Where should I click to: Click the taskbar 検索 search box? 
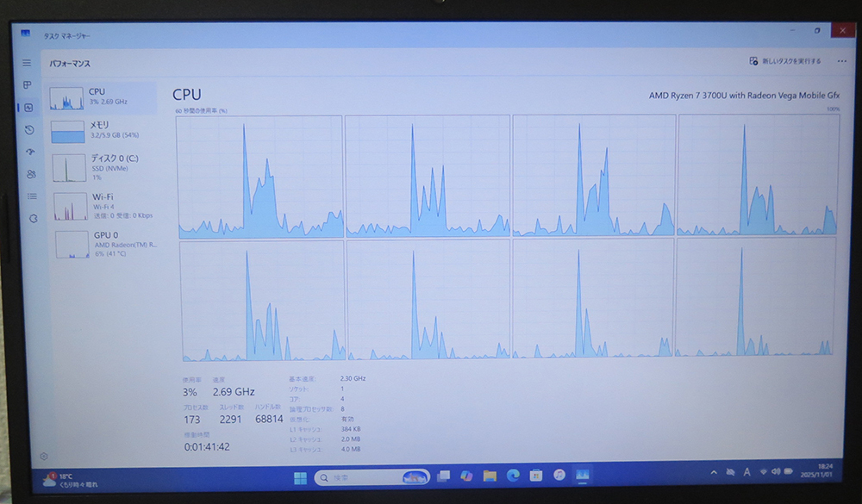[372, 477]
